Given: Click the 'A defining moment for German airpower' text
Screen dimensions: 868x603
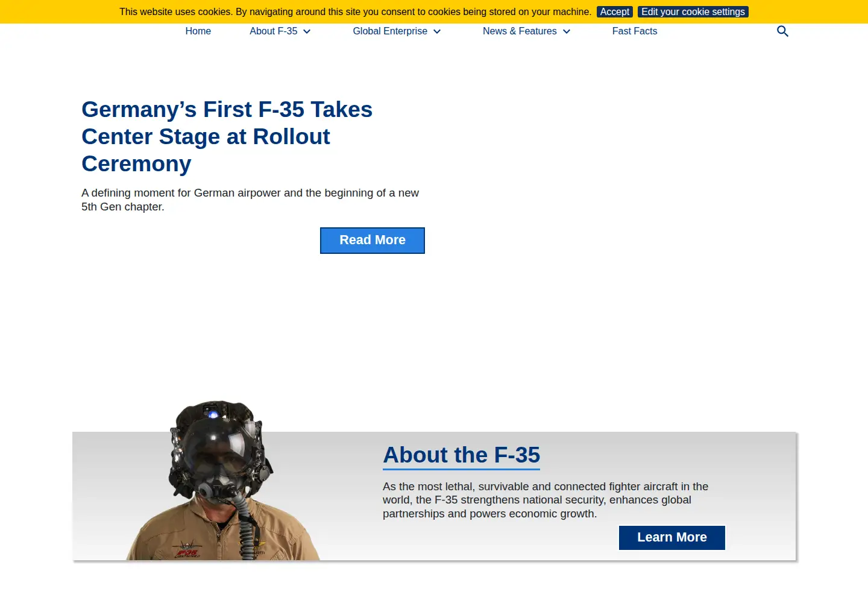Looking at the screenshot, I should [250, 200].
